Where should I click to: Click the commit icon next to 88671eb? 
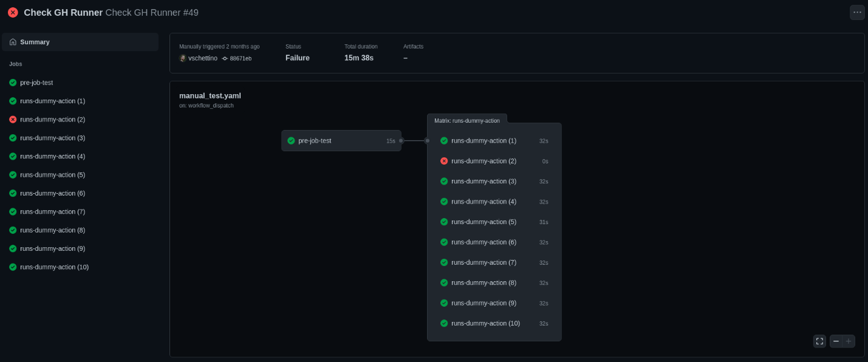click(x=225, y=58)
